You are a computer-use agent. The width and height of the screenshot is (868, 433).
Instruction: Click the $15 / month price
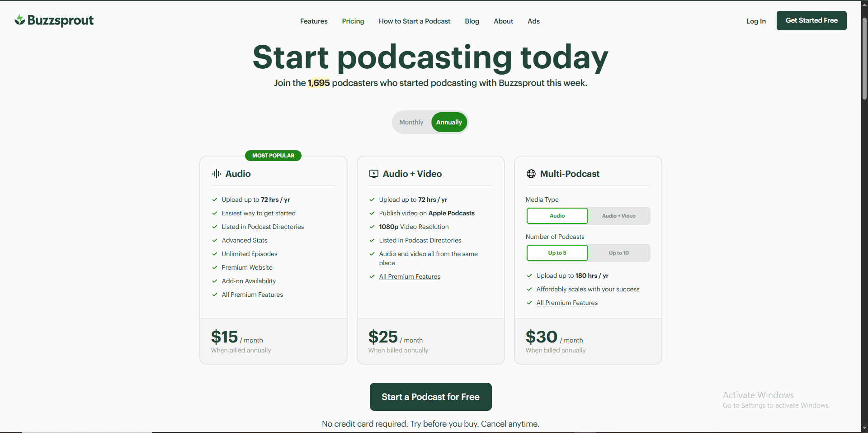[237, 338]
